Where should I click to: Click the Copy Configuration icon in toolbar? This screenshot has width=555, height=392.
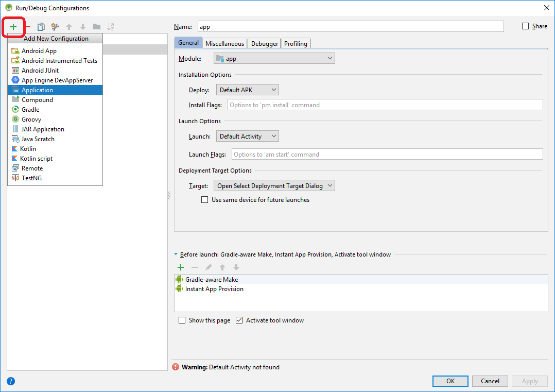click(41, 27)
